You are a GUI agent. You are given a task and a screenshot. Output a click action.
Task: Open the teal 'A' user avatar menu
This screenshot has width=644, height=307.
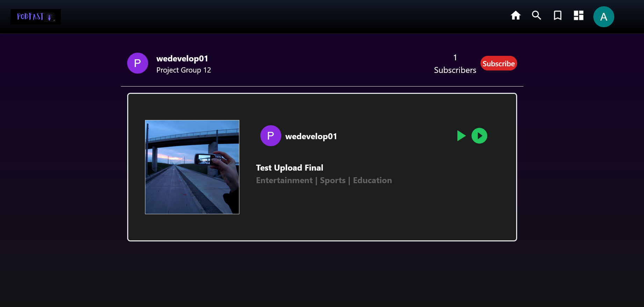(603, 17)
